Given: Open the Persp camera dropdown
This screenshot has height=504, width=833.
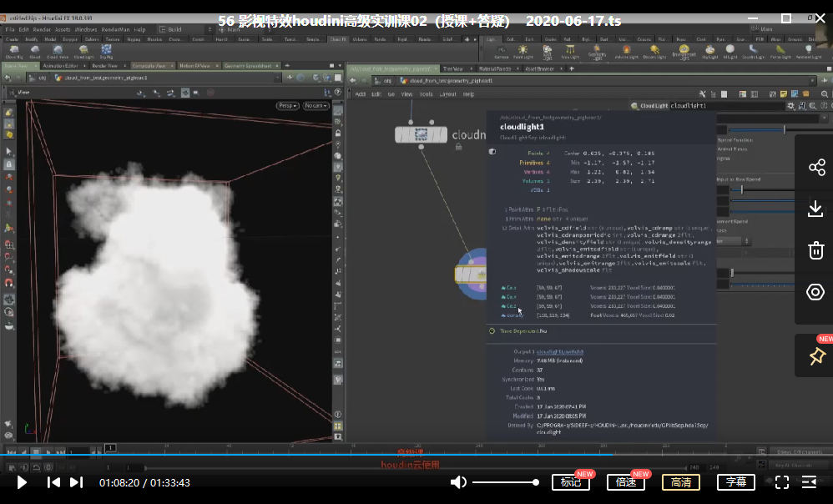Looking at the screenshot, I should pyautogui.click(x=287, y=106).
